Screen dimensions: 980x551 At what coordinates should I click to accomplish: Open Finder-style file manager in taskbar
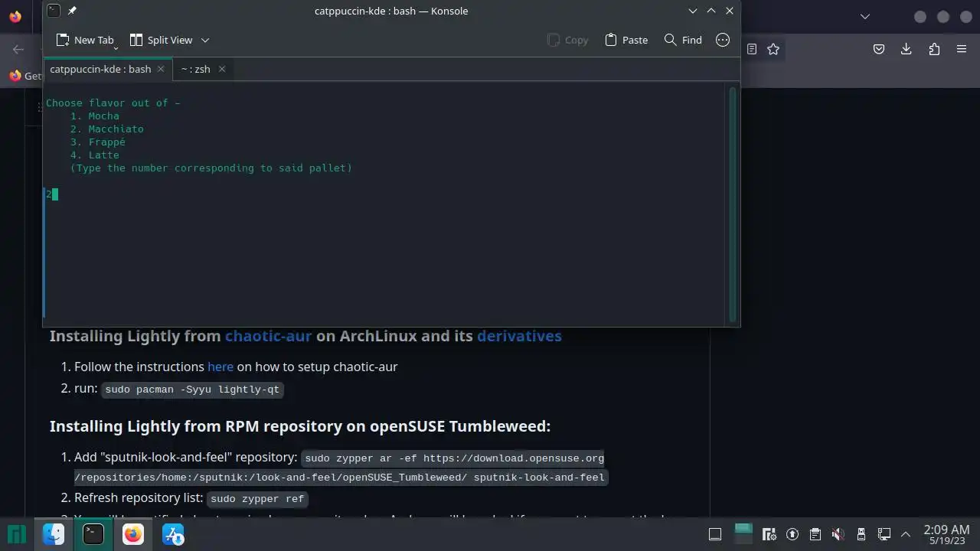pos(54,534)
